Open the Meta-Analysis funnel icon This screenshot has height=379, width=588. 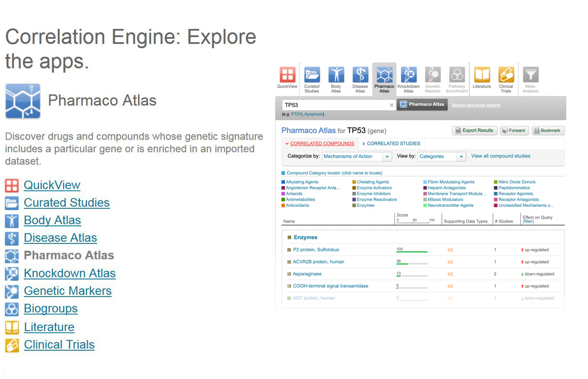pyautogui.click(x=530, y=75)
